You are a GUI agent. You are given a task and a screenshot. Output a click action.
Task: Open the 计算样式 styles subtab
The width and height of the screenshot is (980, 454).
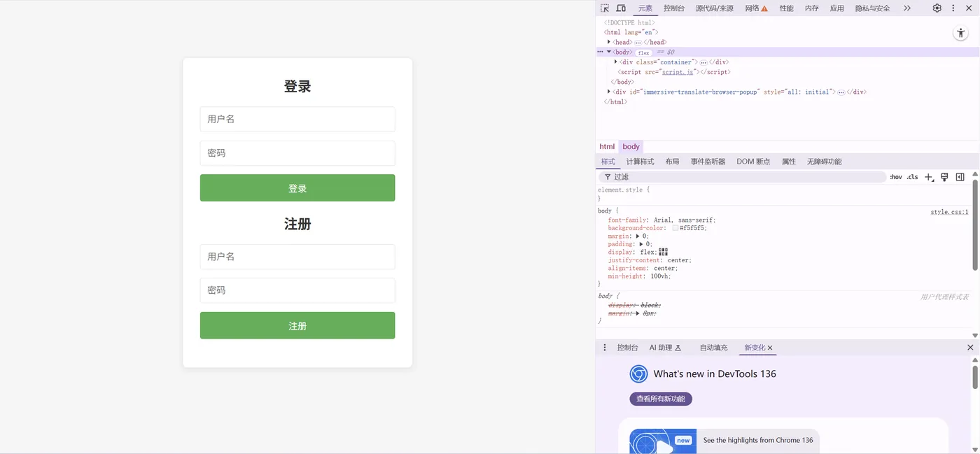[640, 162]
